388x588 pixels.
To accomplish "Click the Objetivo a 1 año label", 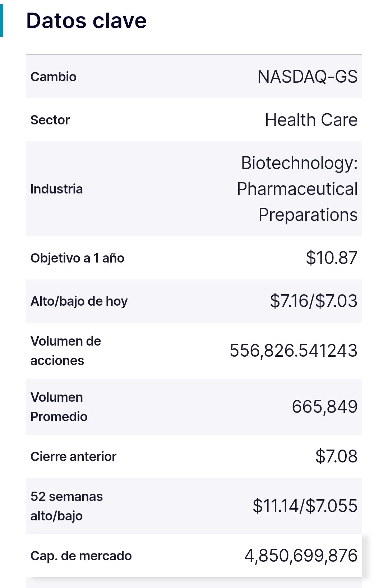I will 77,258.
